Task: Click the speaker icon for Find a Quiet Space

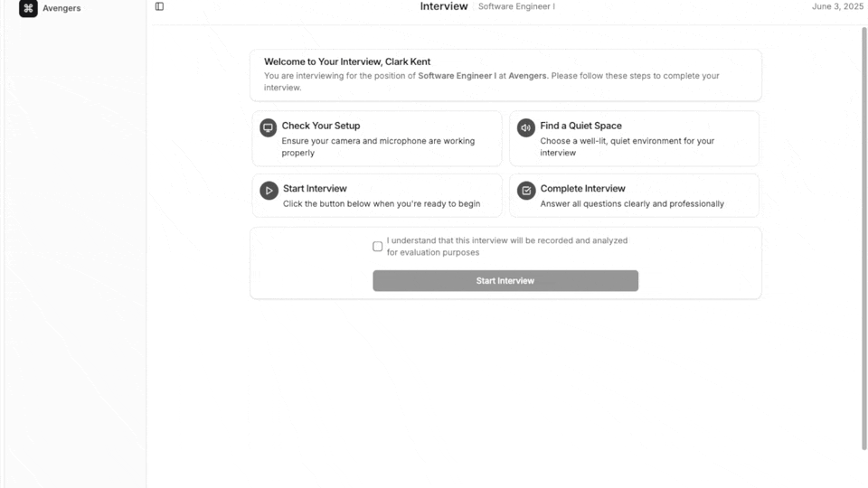Action: (x=526, y=128)
